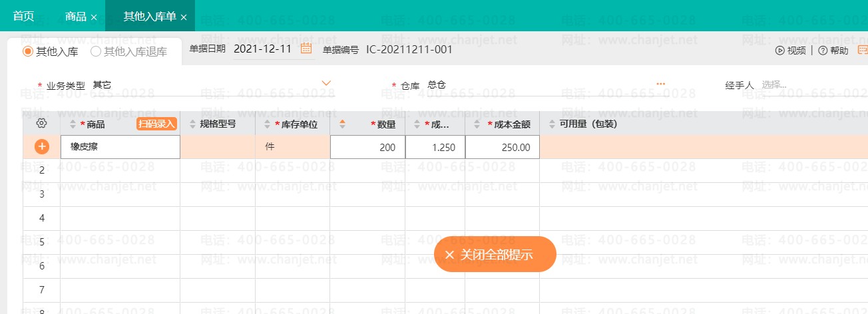
Task: Select 其他入库 radio option
Action: point(28,51)
